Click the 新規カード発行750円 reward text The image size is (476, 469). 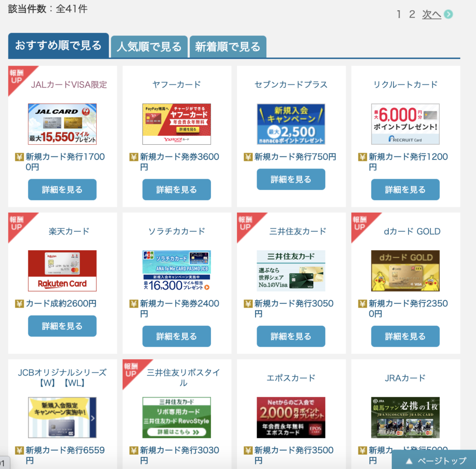(x=295, y=157)
